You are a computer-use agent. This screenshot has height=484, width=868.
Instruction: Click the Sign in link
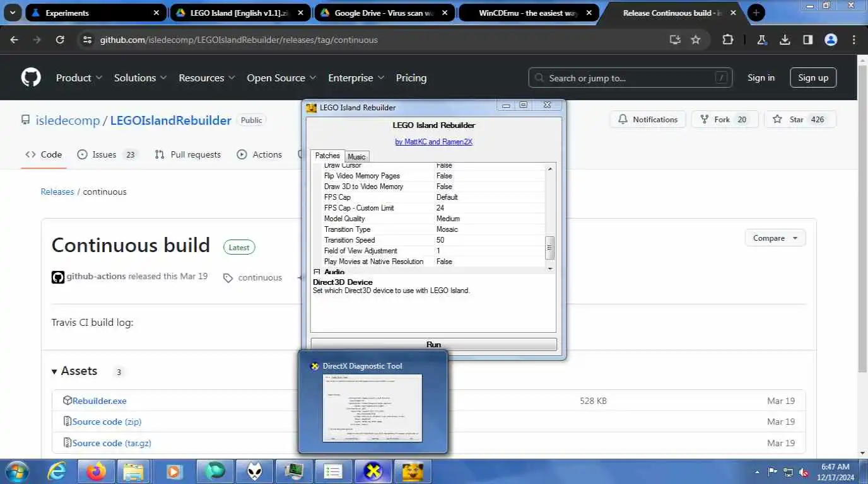(761, 78)
